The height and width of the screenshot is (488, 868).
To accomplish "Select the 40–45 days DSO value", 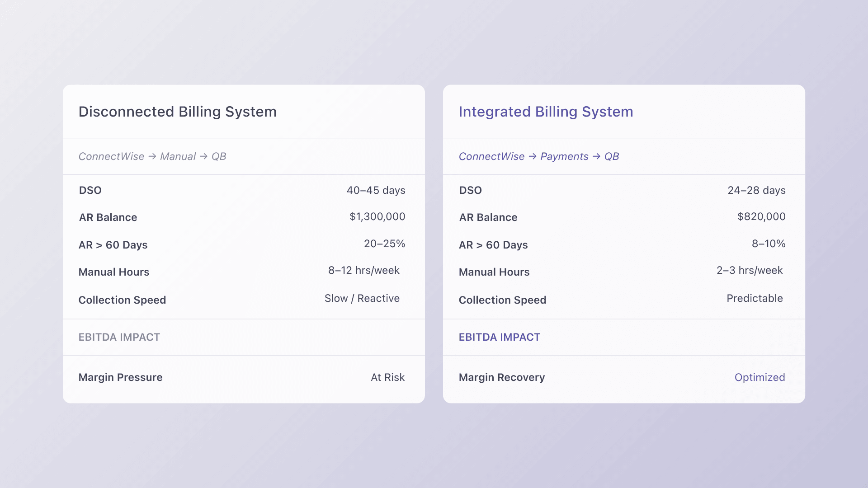I will tap(376, 190).
